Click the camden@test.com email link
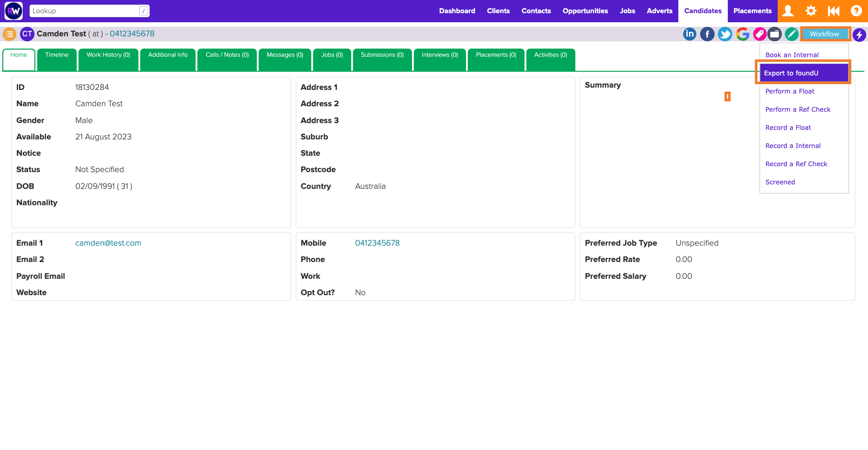Image resolution: width=868 pixels, height=450 pixels. click(108, 243)
